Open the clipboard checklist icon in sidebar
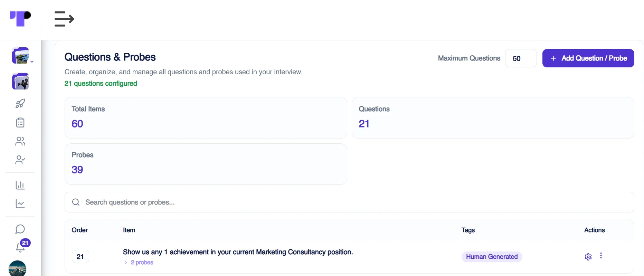 pos(20,122)
